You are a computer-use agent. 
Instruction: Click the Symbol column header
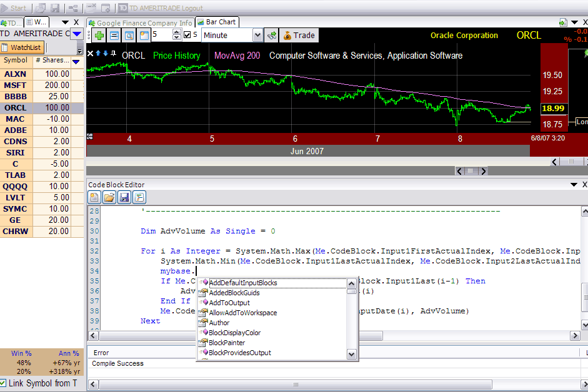point(16,61)
